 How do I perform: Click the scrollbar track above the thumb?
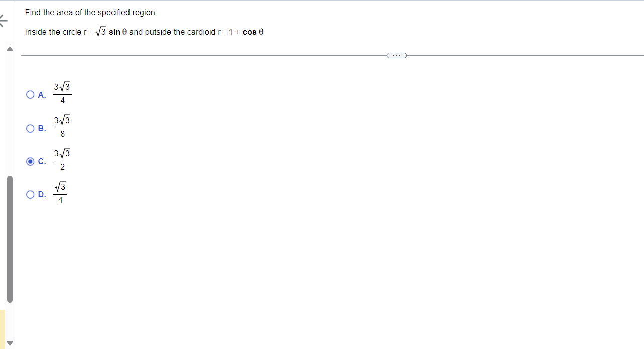click(x=9, y=113)
